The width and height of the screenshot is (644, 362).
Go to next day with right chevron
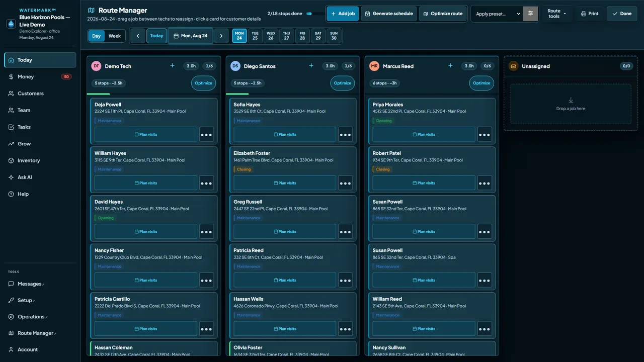point(221,36)
